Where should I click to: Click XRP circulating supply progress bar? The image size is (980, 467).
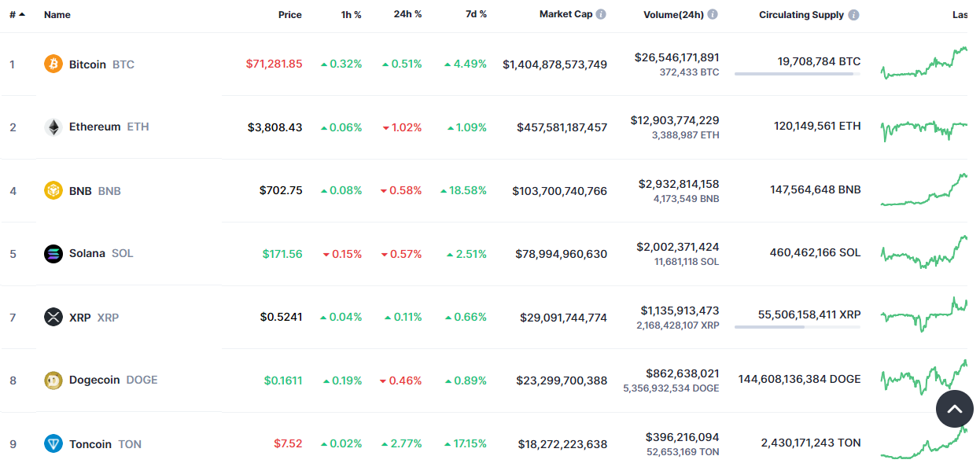point(798,327)
